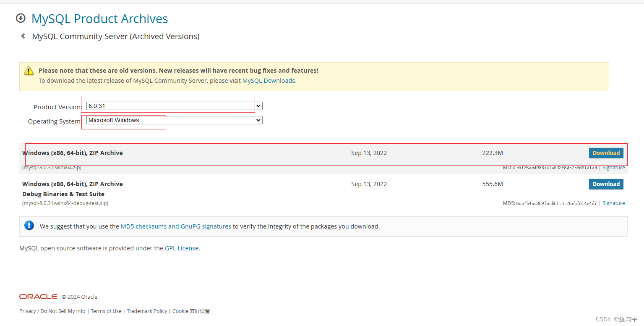This screenshot has width=644, height=326.
Task: Click the 222.3M file size value
Action: (493, 153)
